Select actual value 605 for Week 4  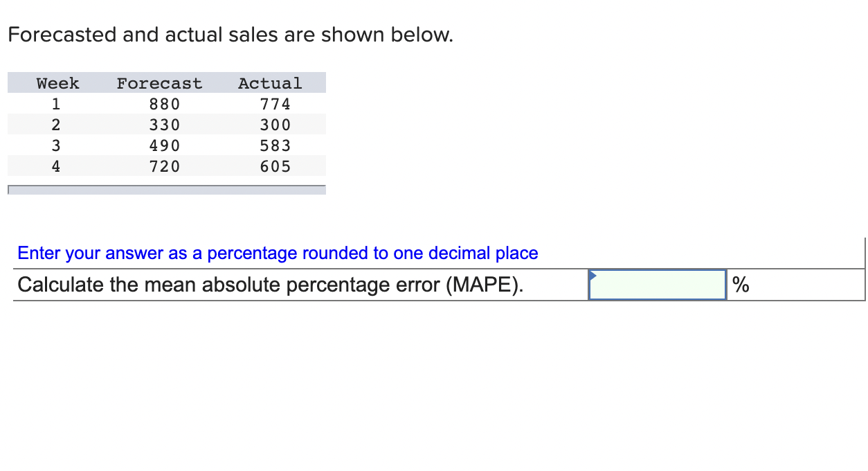pos(275,166)
